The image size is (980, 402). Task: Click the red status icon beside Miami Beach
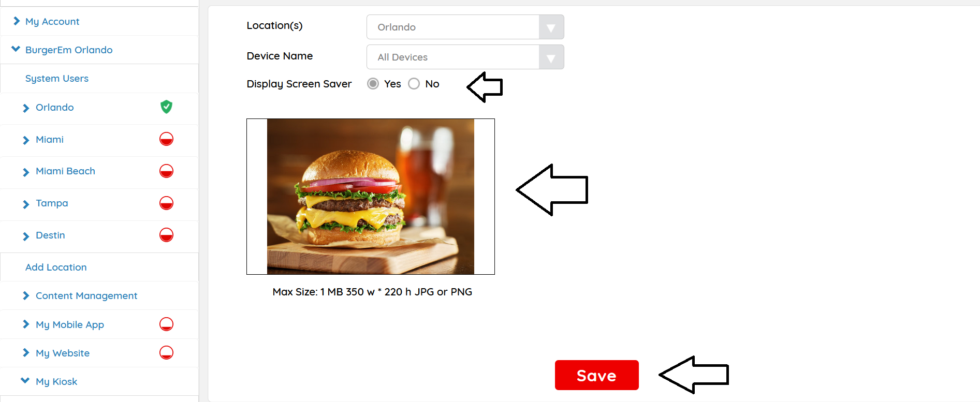click(x=166, y=171)
